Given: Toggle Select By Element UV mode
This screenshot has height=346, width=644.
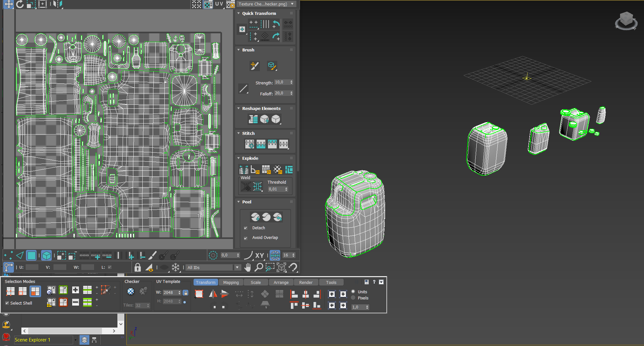Looking at the screenshot, I should pyautogui.click(x=47, y=255).
